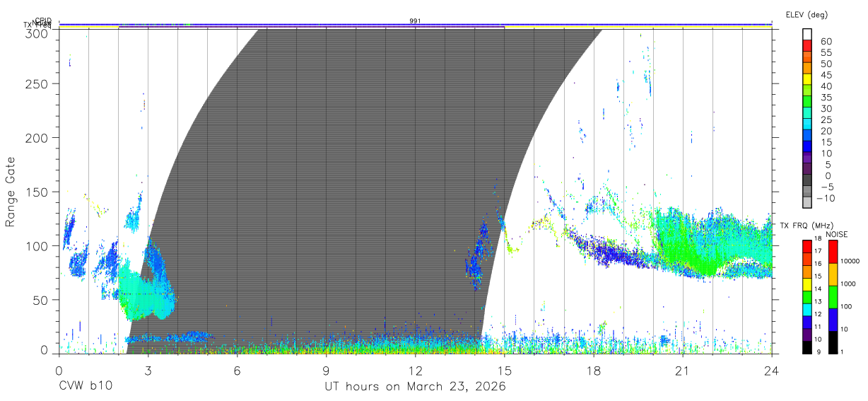This screenshot has width=868, height=401.
Task: Click the '16' label on TX FRQ colorbar
Action: 819,264
